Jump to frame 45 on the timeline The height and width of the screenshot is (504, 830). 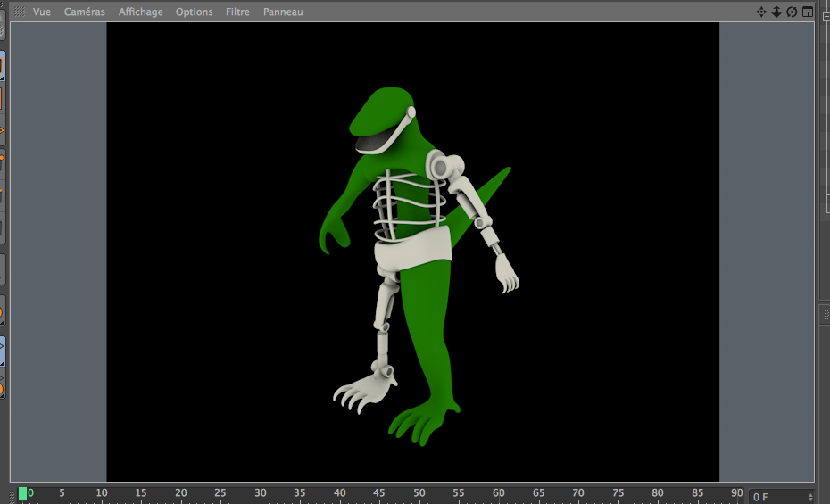pyautogui.click(x=379, y=494)
